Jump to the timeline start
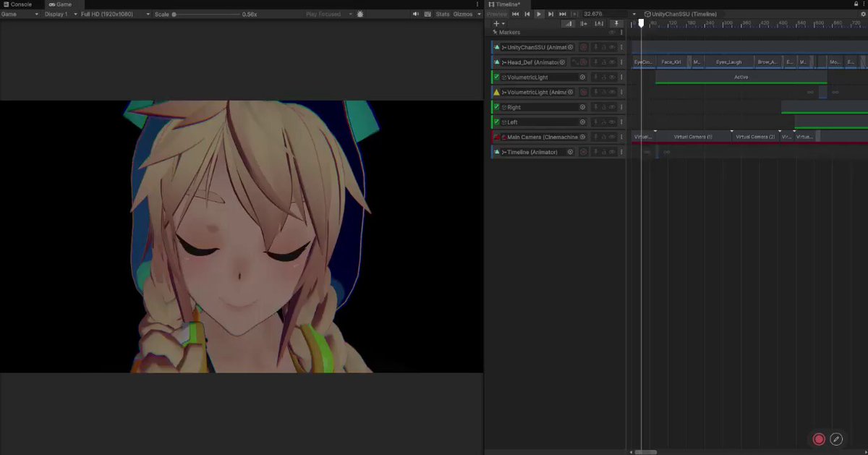Image resolution: width=868 pixels, height=455 pixels. click(x=516, y=14)
